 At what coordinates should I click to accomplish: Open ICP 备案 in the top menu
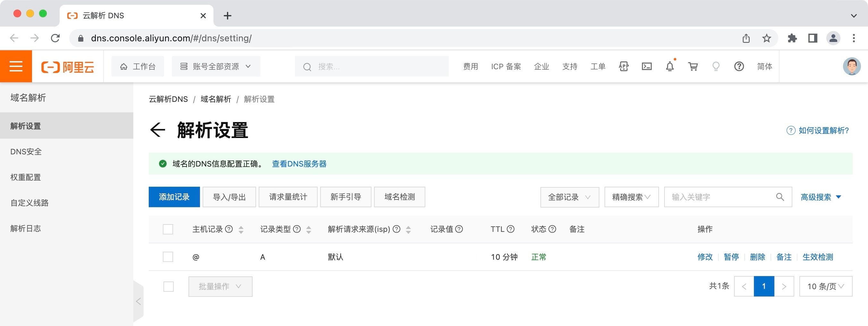(x=505, y=66)
